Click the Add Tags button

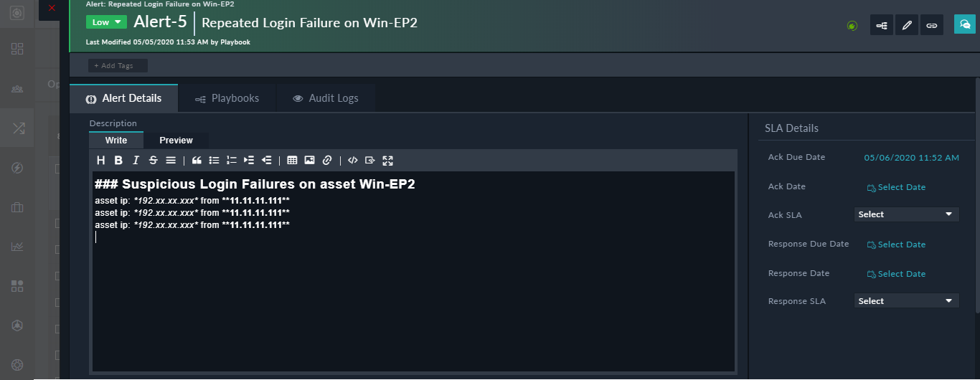[118, 66]
